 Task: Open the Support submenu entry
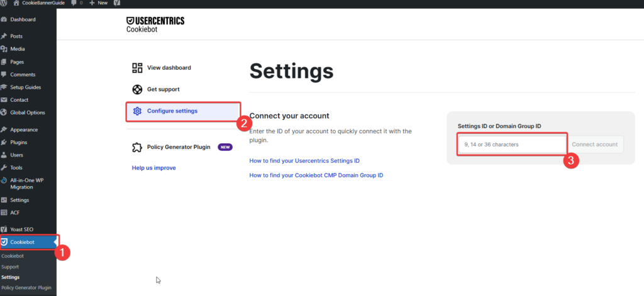[10, 266]
